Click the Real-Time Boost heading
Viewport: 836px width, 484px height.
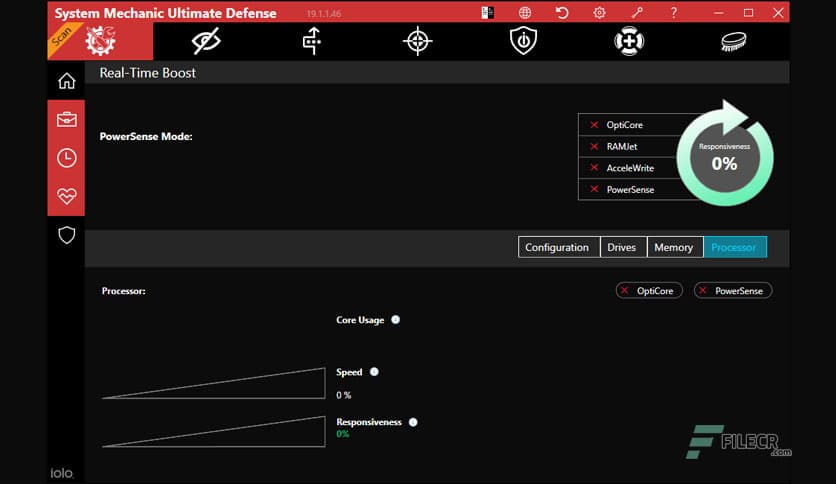click(148, 73)
